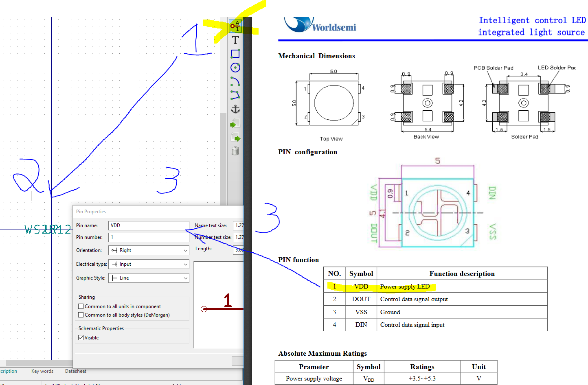The height and width of the screenshot is (385, 588).
Task: Click the 'PIN configuration' heading
Action: (307, 152)
